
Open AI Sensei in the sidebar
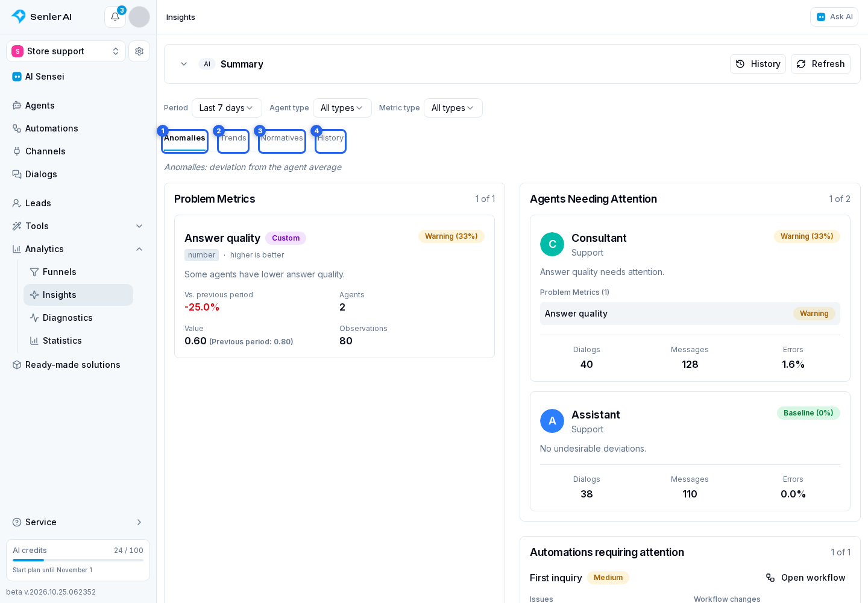click(78, 77)
